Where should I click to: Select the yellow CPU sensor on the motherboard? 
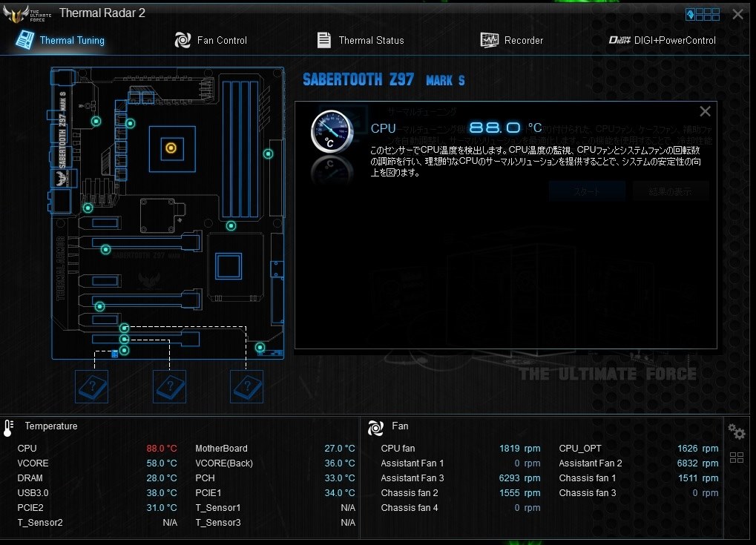coord(171,148)
